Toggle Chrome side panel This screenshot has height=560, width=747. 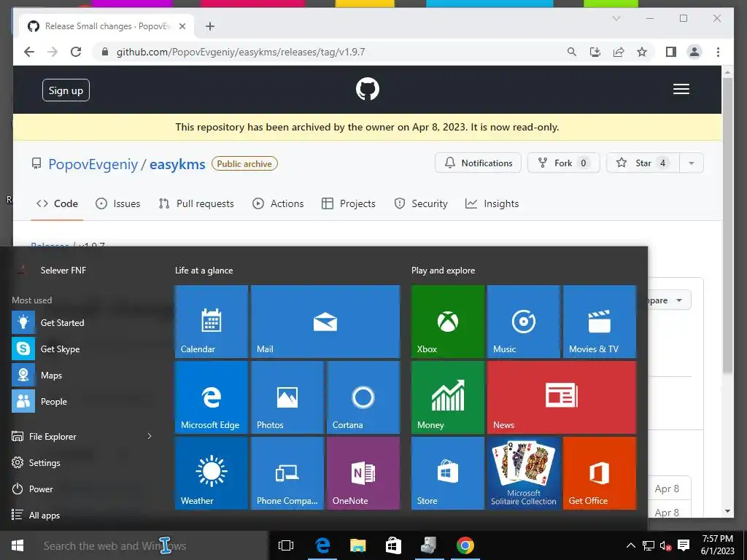[x=671, y=52]
